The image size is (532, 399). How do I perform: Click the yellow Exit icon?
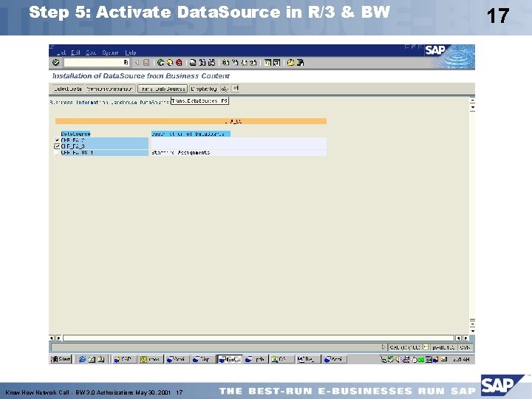tap(170, 62)
